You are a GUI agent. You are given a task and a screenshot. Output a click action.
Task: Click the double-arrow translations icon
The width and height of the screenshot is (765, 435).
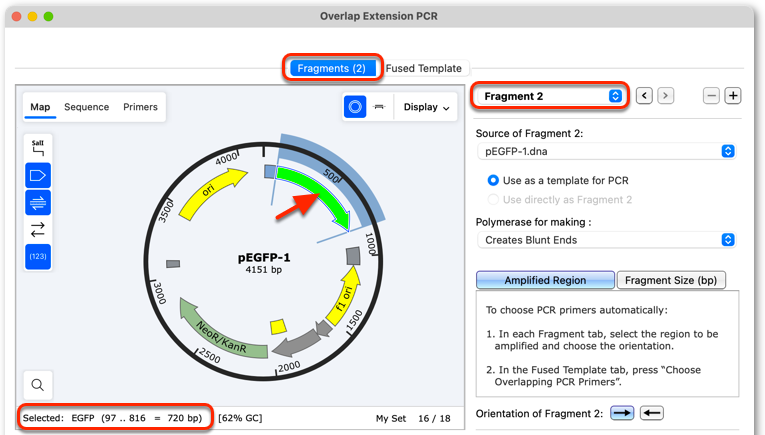tap(38, 229)
